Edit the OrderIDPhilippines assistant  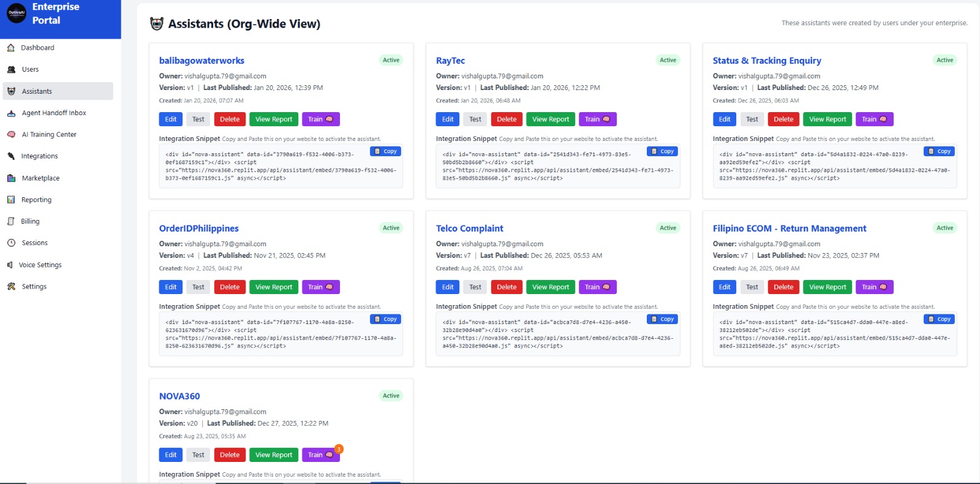click(171, 287)
